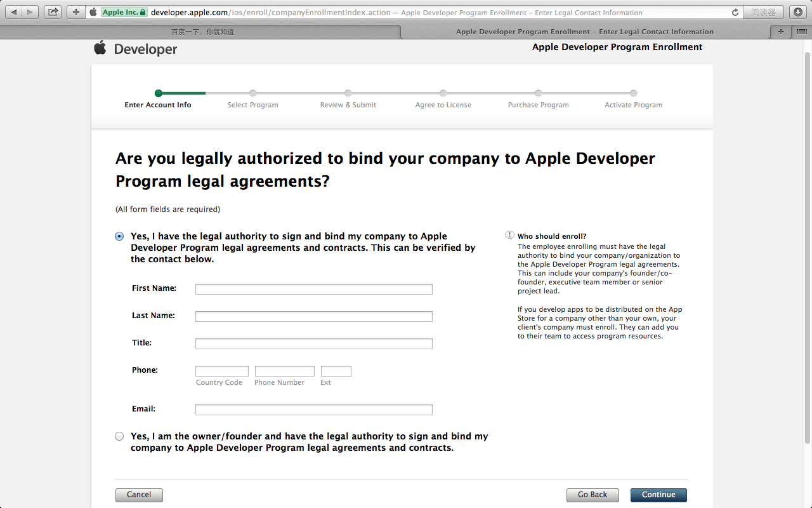Click the 'Who should enroll?' heading

pyautogui.click(x=552, y=236)
